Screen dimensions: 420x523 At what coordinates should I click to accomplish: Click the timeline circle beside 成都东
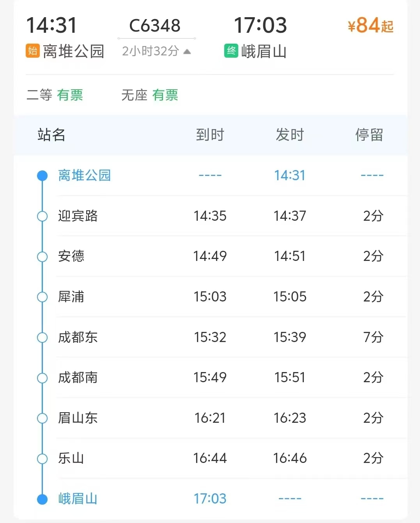pyautogui.click(x=42, y=337)
